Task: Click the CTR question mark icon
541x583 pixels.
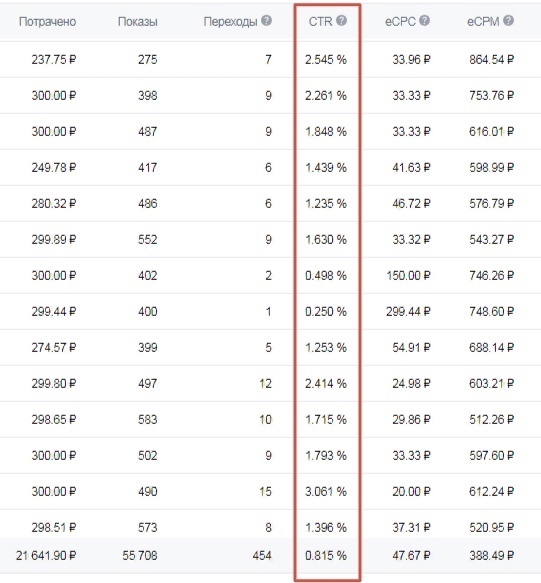Action: [341, 21]
